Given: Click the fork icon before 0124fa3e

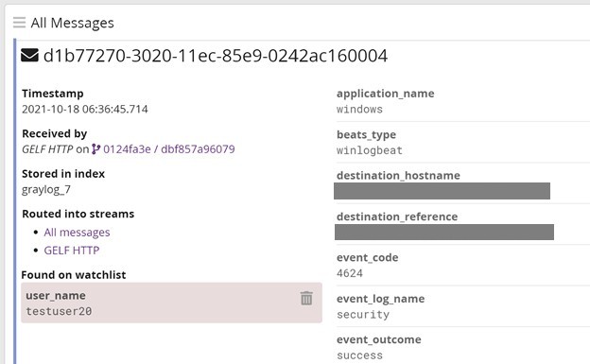Looking at the screenshot, I should tap(95, 149).
